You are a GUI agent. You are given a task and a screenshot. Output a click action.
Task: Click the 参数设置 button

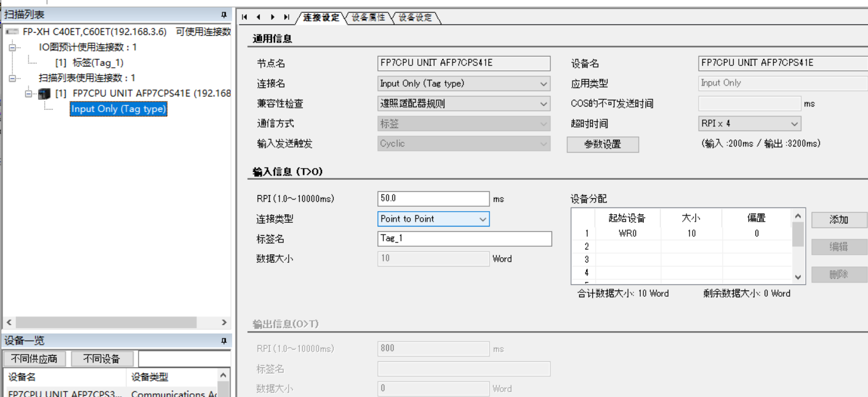[603, 145]
